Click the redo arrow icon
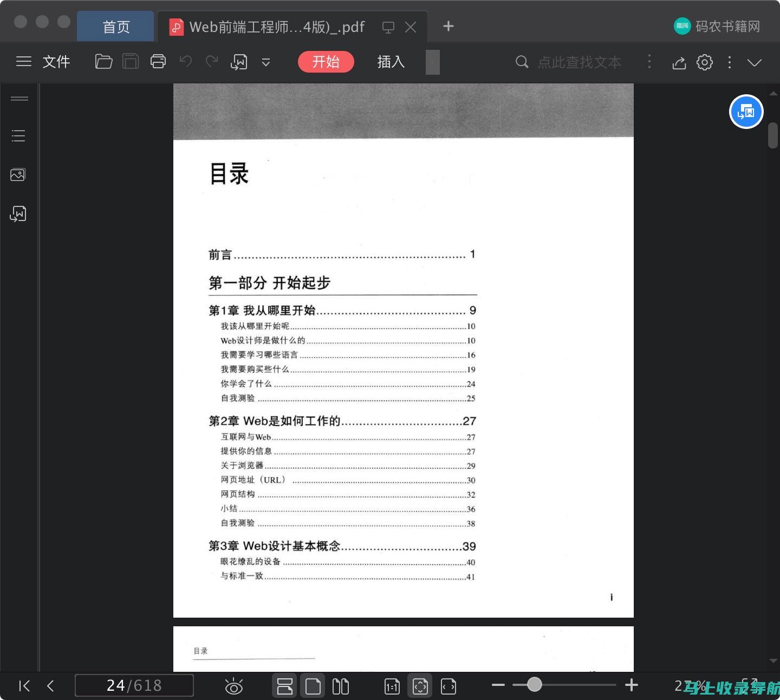The image size is (780, 700). [212, 62]
